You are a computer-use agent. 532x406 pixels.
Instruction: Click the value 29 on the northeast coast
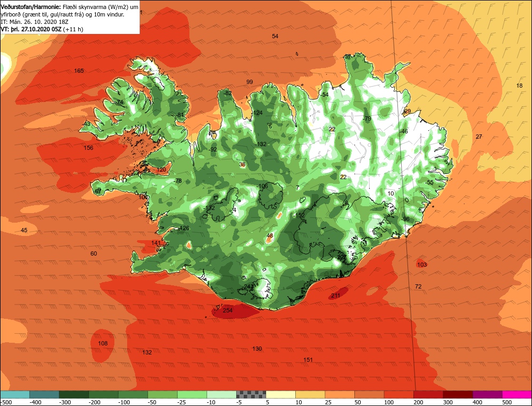[408, 112]
